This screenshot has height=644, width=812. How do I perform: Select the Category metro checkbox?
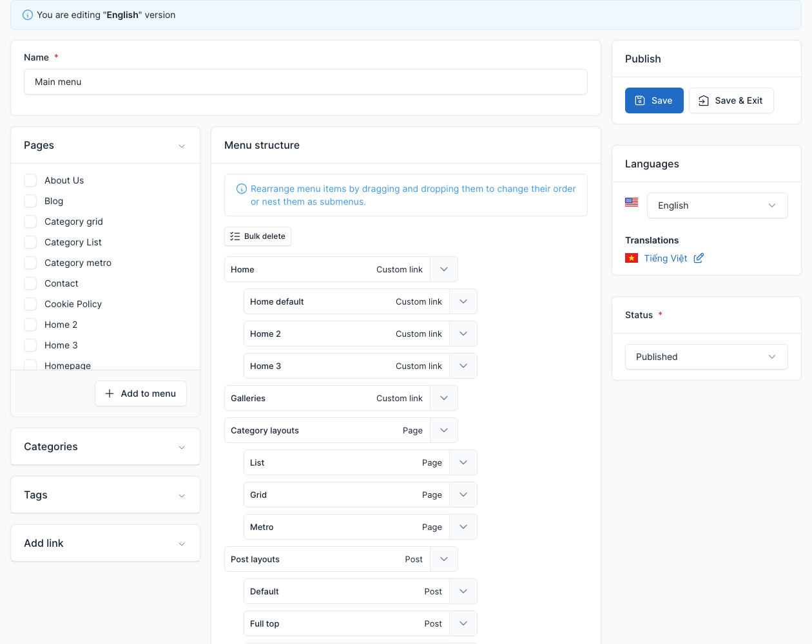pos(30,263)
